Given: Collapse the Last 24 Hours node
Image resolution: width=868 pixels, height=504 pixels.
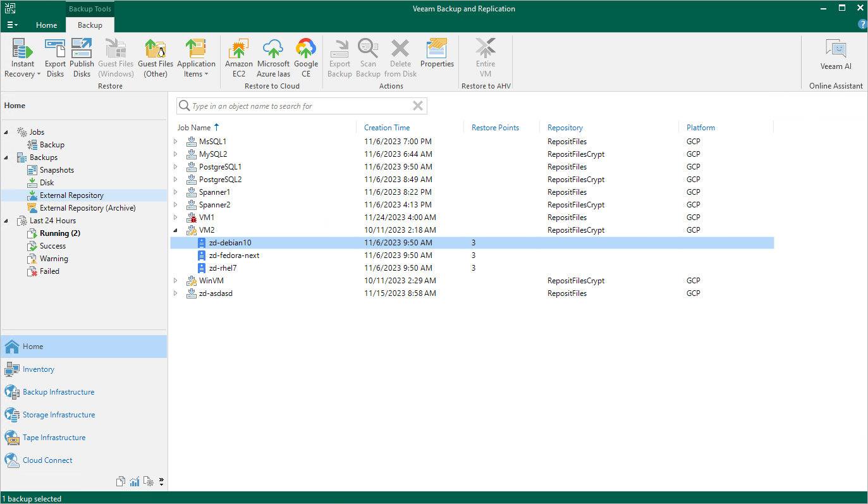Looking at the screenshot, I should click(x=7, y=221).
